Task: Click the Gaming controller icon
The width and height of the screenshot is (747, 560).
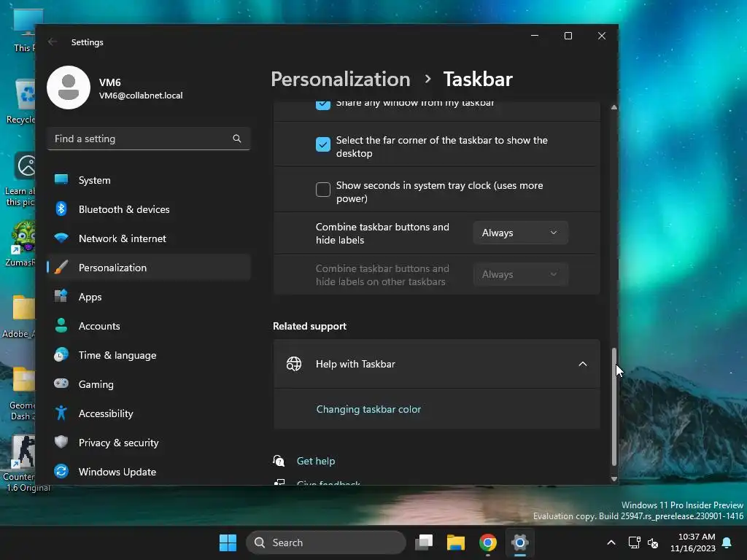Action: [61, 384]
